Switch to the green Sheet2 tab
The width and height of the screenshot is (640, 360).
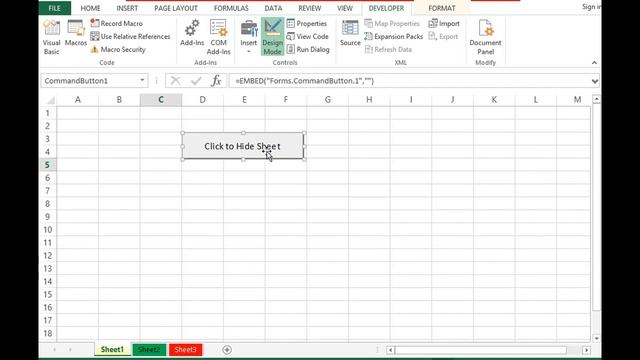click(x=149, y=350)
